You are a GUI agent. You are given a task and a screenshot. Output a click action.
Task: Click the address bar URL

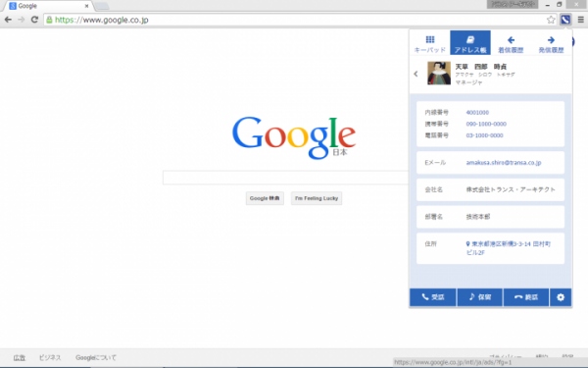[102, 20]
